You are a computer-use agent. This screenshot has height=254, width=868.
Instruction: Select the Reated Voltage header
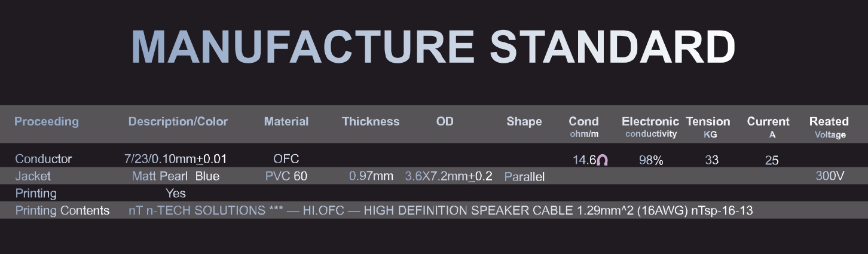pos(829,127)
